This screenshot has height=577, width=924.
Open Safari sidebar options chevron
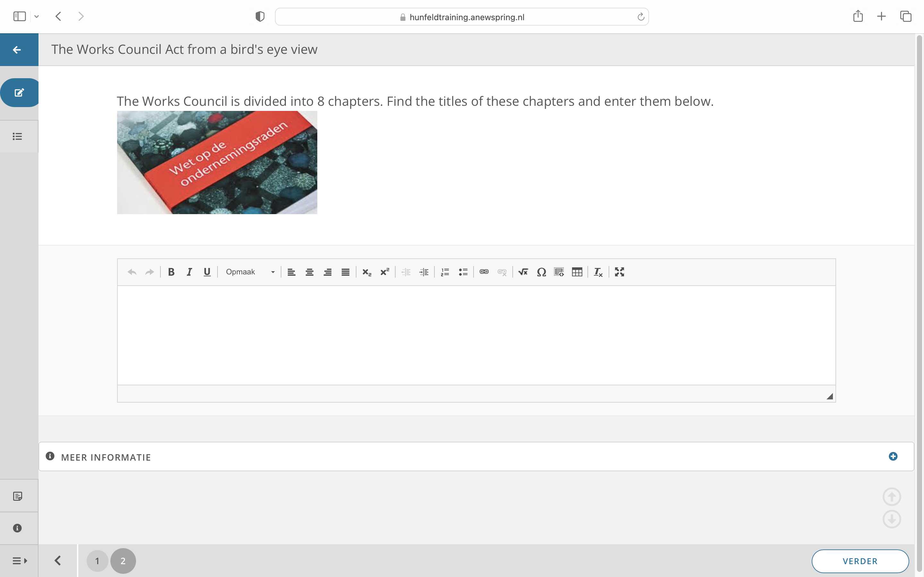[x=37, y=16]
